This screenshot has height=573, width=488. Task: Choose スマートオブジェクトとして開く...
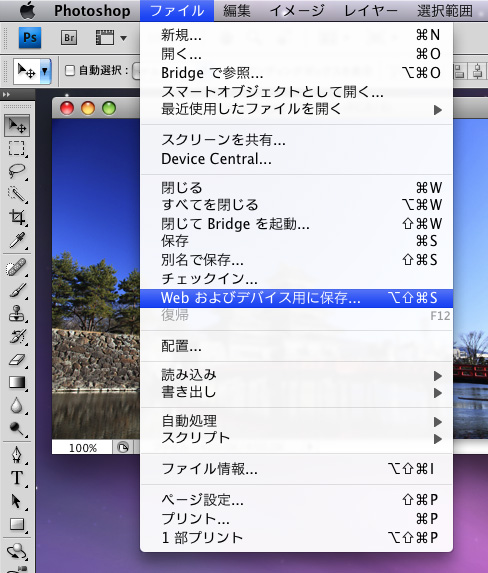296,91
